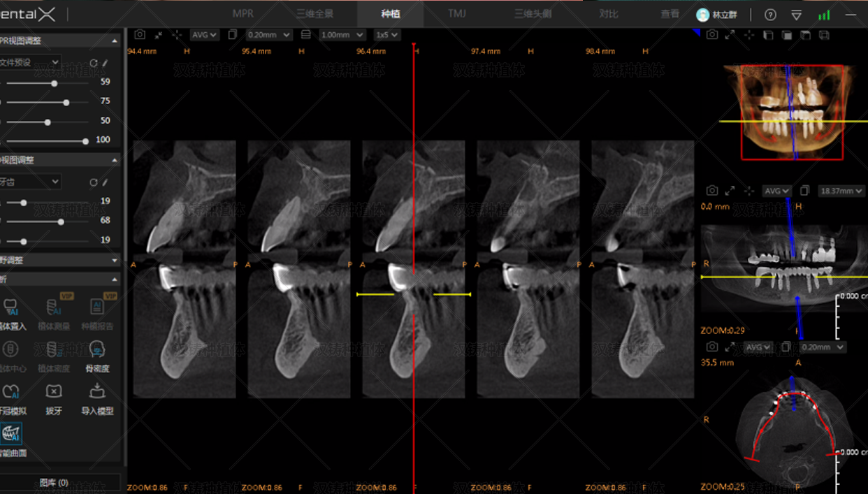Expand the panoramic view to fullscreen
868x494 pixels.
730,190
